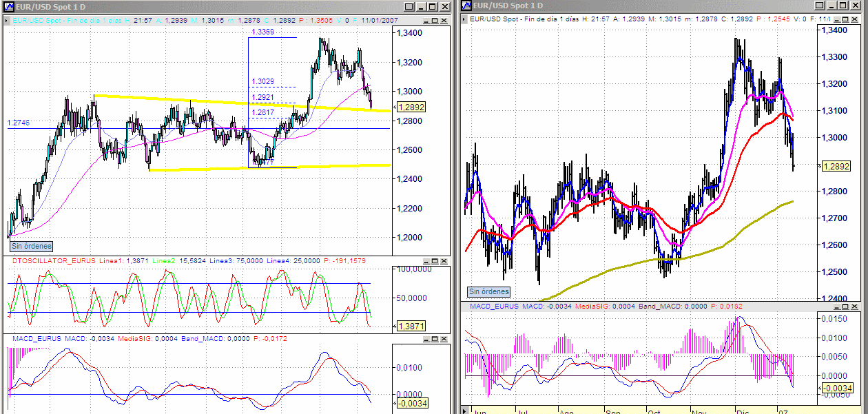The image size is (868, 414).
Task: Click 1,3400 level on right chart axis
Action: pyautogui.click(x=836, y=31)
